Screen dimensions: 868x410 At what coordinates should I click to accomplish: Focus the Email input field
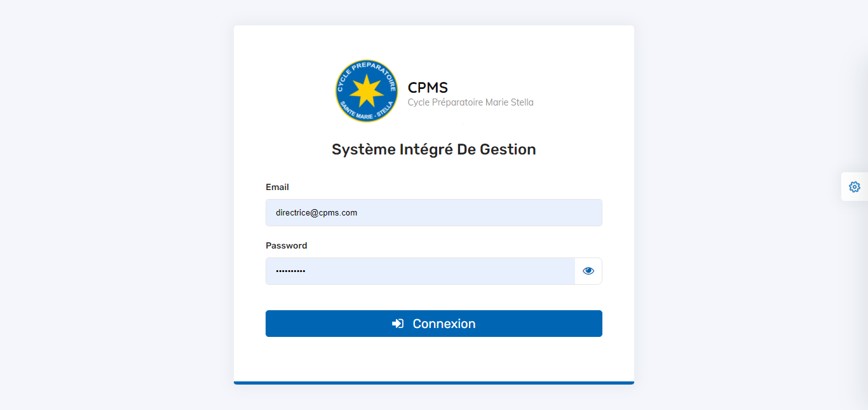pyautogui.click(x=434, y=212)
